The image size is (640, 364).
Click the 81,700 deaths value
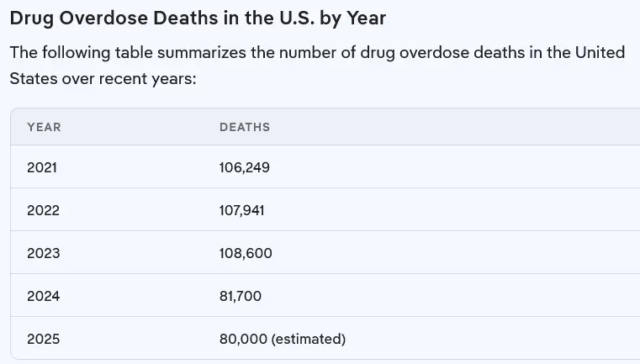[x=241, y=296]
